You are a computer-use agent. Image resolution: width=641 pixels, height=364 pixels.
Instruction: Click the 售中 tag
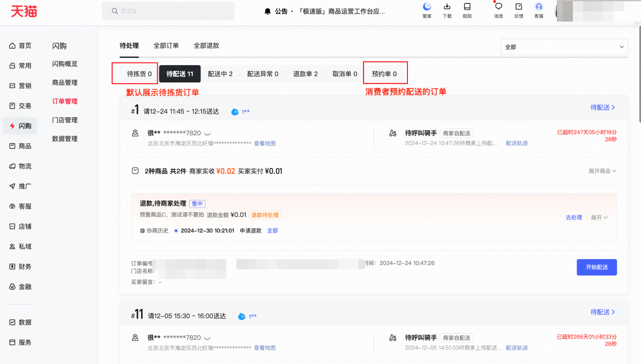197,204
